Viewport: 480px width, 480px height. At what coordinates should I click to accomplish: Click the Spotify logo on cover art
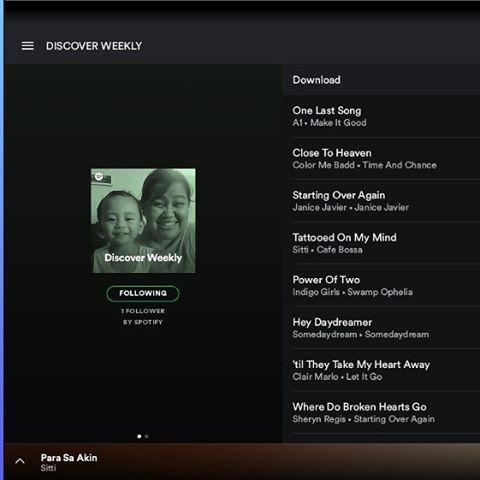(x=99, y=176)
